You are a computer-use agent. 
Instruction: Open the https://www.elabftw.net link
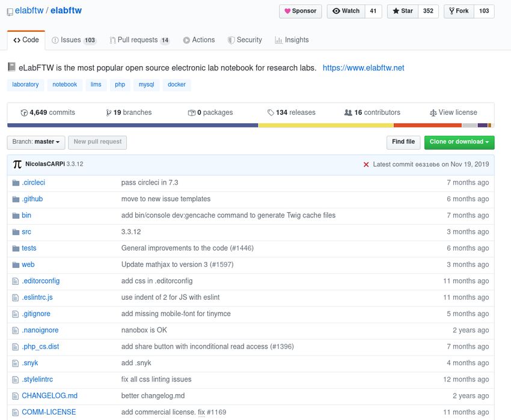[x=363, y=68]
